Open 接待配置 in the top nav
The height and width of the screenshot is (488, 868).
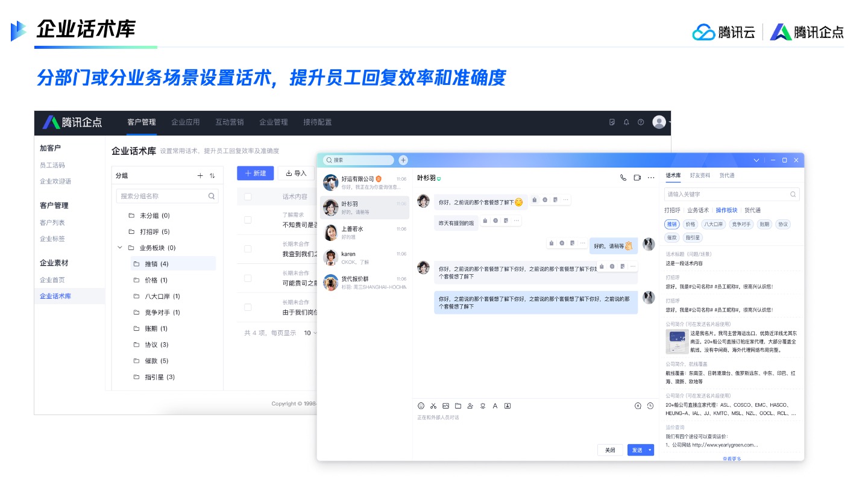tap(318, 122)
